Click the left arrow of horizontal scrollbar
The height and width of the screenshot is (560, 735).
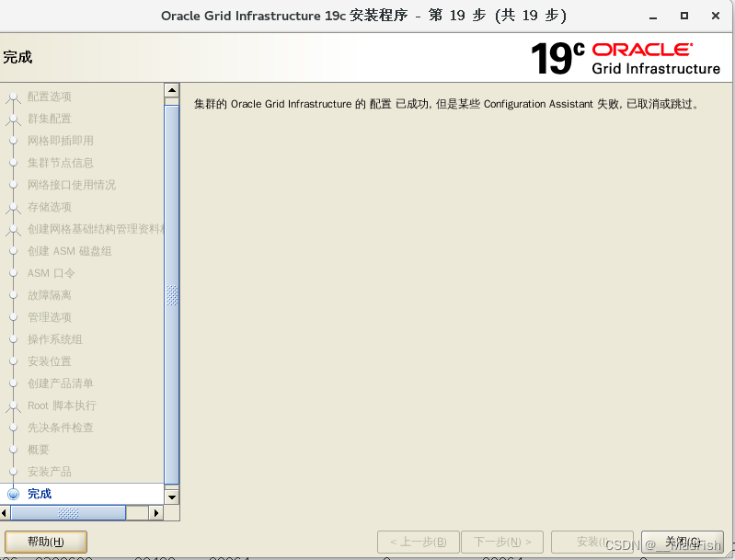(5, 513)
